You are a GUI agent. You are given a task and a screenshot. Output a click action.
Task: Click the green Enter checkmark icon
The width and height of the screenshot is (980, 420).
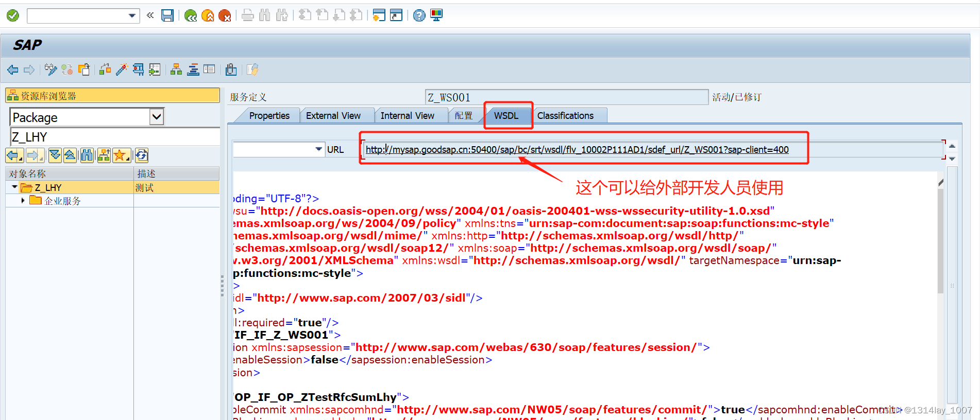[x=13, y=15]
